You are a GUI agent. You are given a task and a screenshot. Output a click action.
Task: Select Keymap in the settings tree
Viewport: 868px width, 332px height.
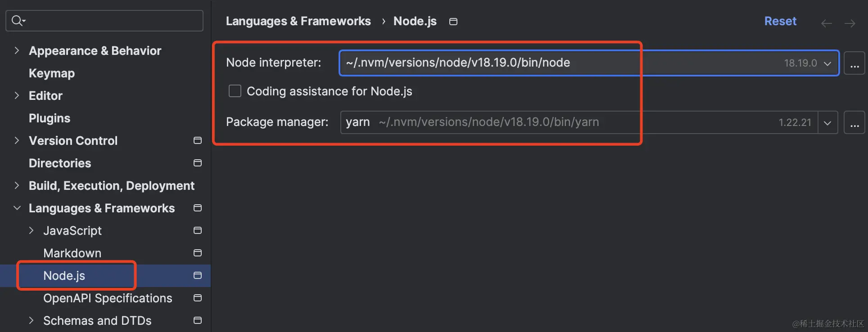coord(52,73)
